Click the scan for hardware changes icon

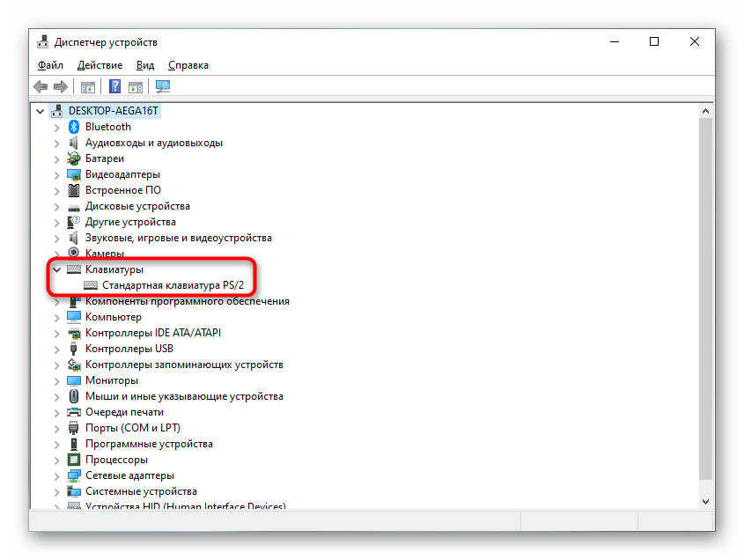[163, 87]
